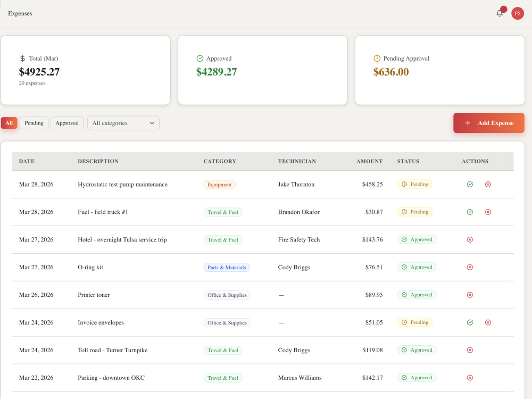Sort by the Amount column header

[370, 161]
